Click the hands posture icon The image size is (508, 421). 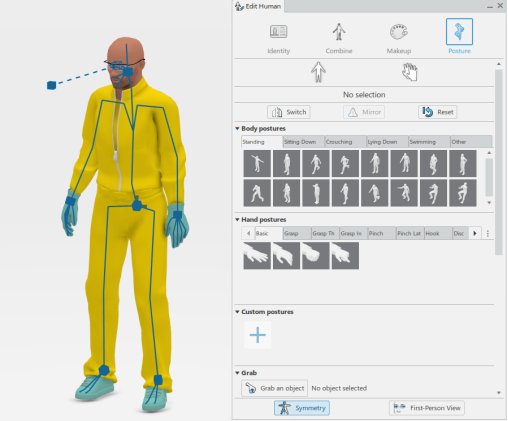[410, 72]
